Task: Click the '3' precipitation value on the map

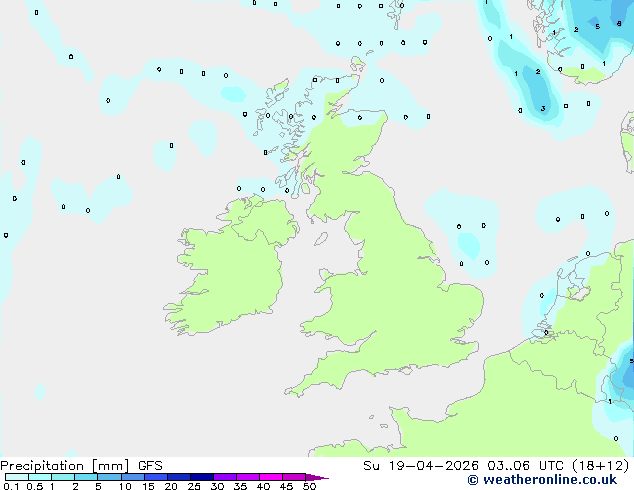Action: pyautogui.click(x=543, y=108)
